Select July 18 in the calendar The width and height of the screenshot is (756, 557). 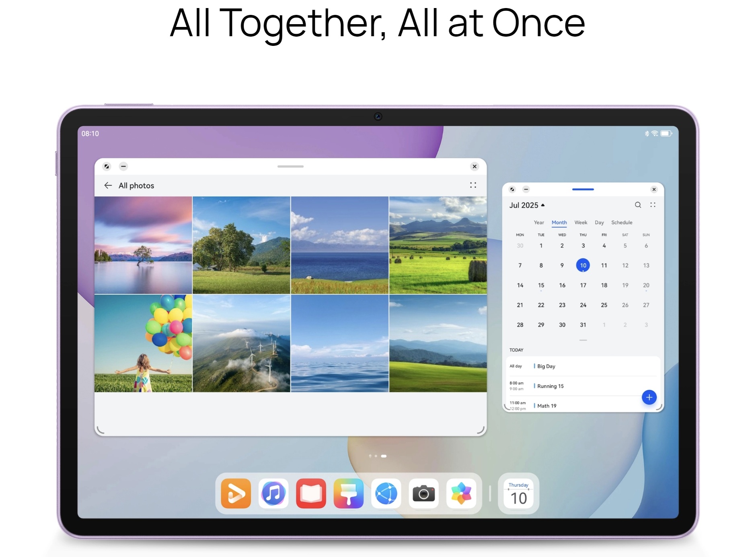pos(604,285)
